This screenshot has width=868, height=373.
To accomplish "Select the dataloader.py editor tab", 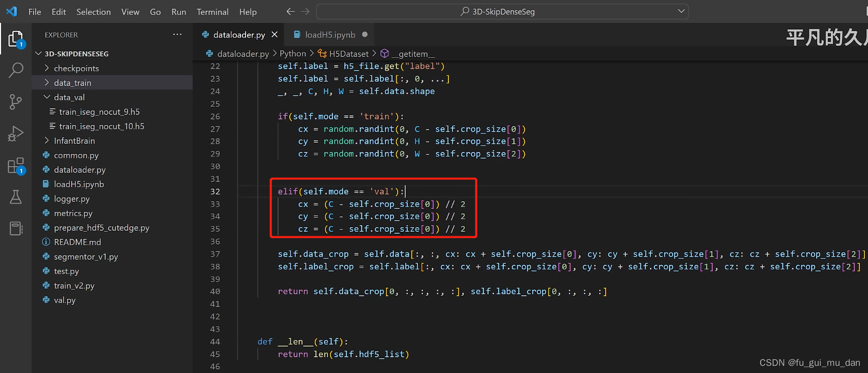I will [240, 35].
